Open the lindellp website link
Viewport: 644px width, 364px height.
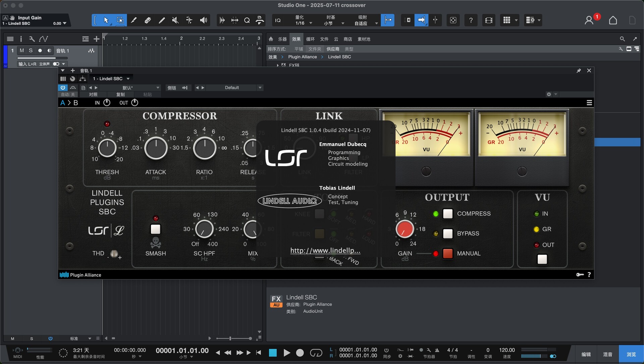click(x=325, y=251)
